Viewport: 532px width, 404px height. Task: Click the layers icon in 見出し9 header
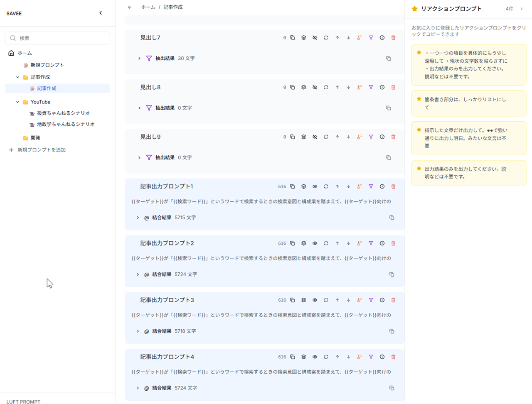click(304, 137)
